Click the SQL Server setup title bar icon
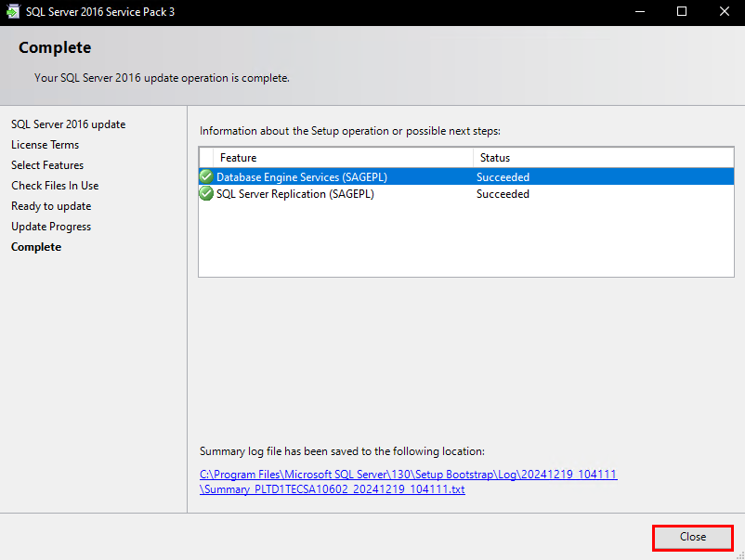The width and height of the screenshot is (745, 560). coord(13,11)
